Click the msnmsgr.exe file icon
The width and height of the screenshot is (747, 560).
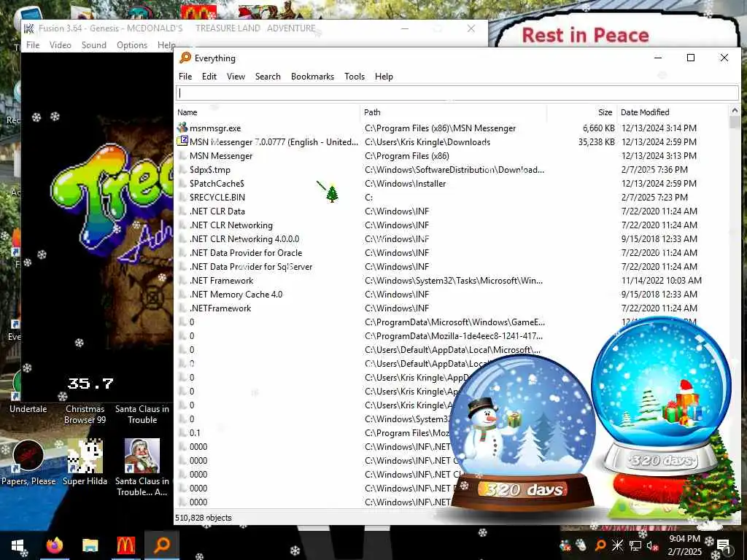pos(182,128)
